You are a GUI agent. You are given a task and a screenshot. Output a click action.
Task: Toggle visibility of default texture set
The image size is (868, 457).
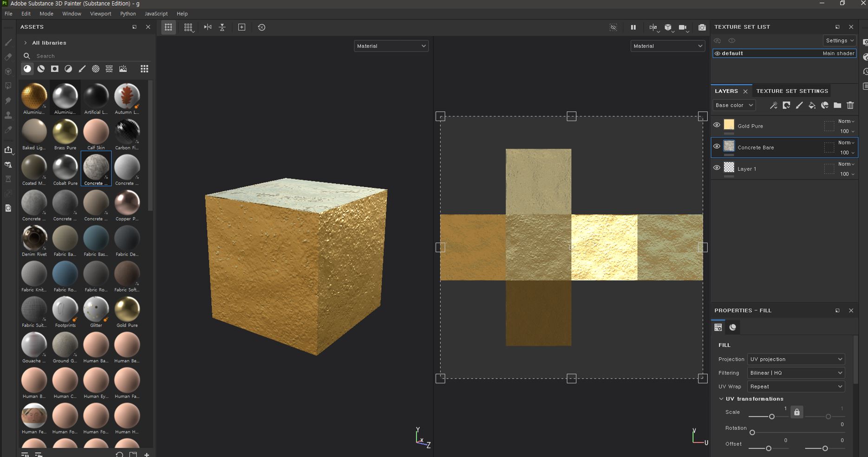pyautogui.click(x=718, y=53)
